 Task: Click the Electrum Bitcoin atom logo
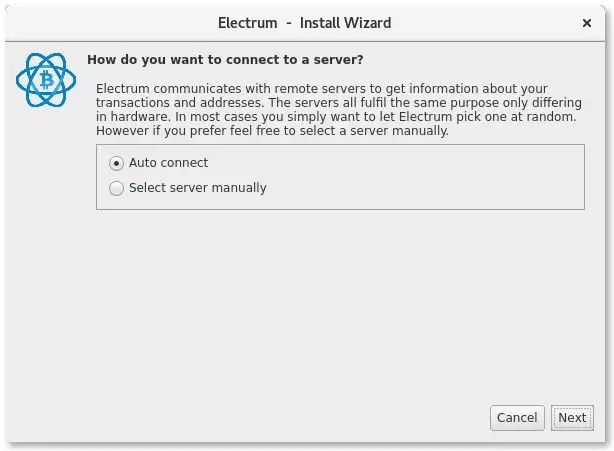46,82
